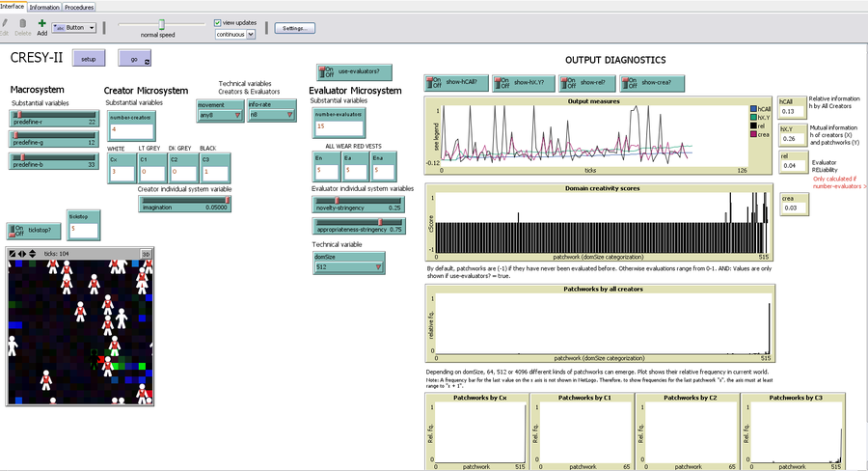
Task: Click the 3D view button
Action: click(147, 253)
